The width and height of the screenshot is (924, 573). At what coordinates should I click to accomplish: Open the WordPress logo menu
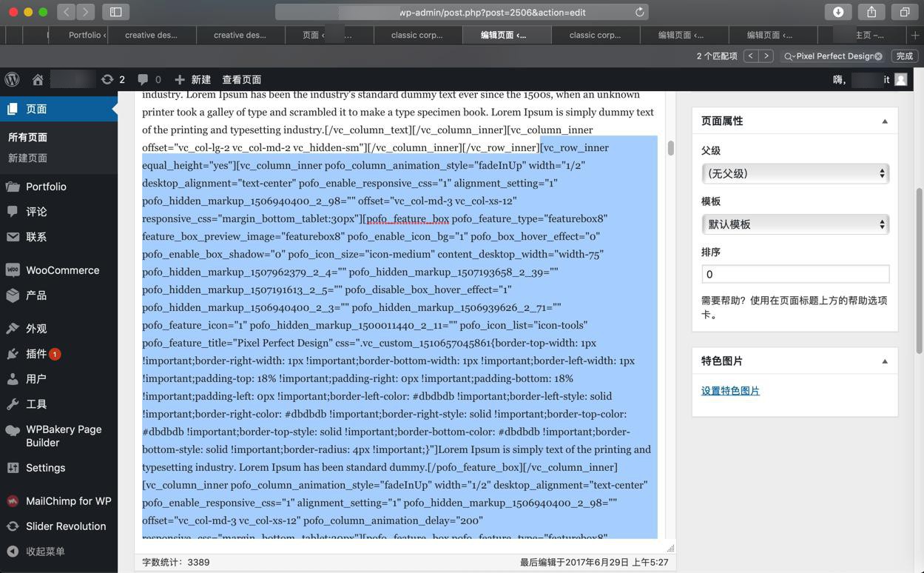pyautogui.click(x=13, y=79)
